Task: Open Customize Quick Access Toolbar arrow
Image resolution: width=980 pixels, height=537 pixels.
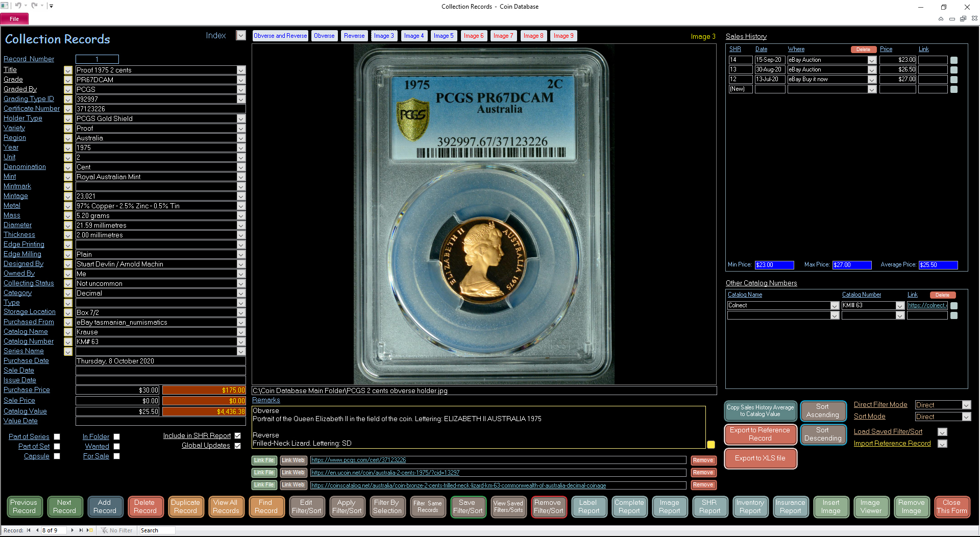Action: pos(51,6)
